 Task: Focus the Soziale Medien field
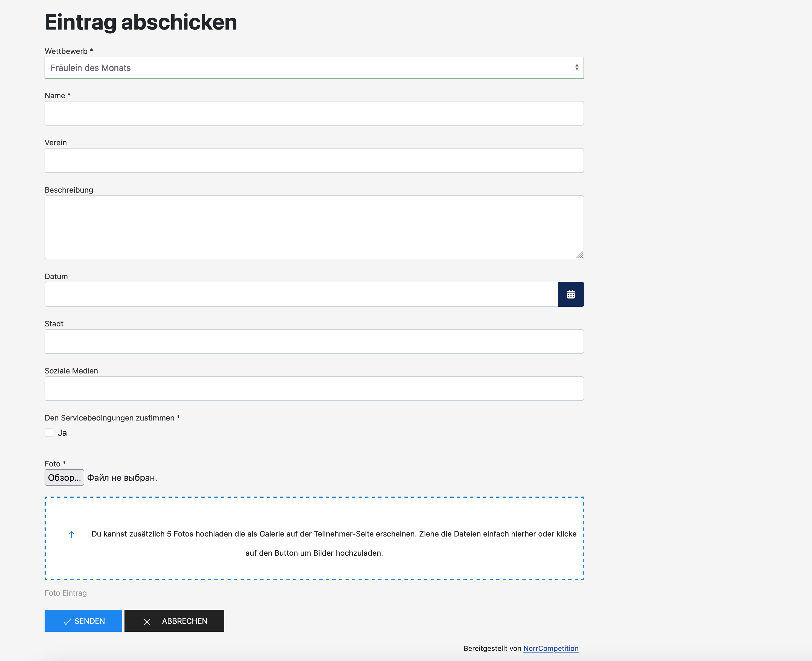[314, 389]
